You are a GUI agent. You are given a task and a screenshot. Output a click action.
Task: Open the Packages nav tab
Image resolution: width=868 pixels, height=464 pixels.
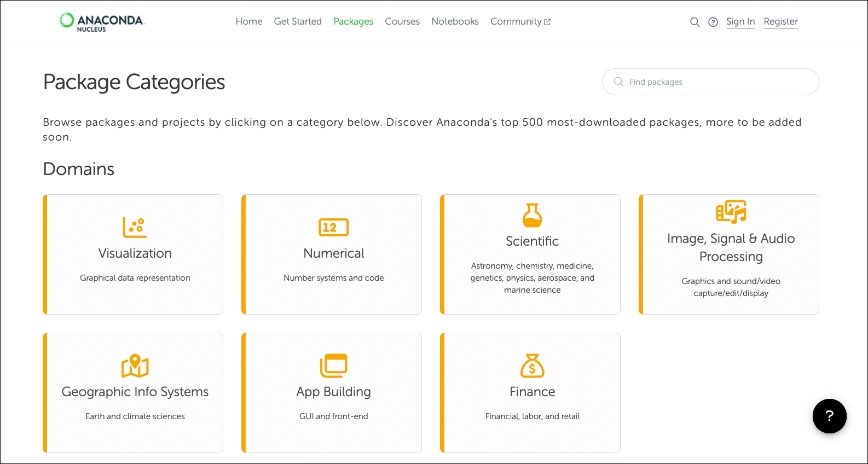click(353, 21)
